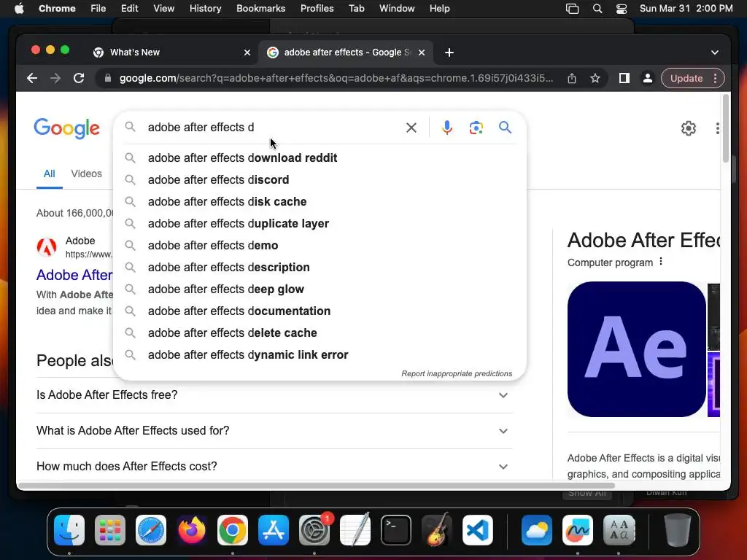The image size is (747, 560).
Task: Go to Google homepage via logo
Action: tap(66, 128)
